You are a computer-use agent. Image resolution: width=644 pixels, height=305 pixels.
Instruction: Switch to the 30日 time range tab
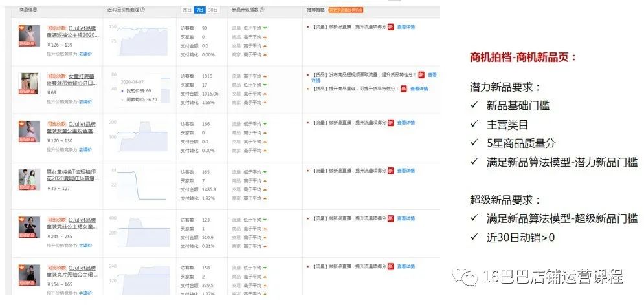[x=212, y=10]
